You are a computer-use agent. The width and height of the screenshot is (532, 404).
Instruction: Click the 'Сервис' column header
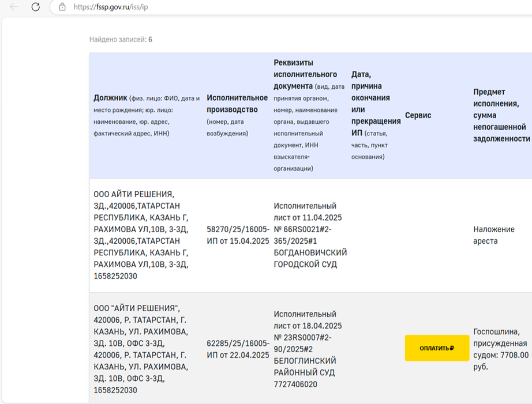click(x=418, y=116)
